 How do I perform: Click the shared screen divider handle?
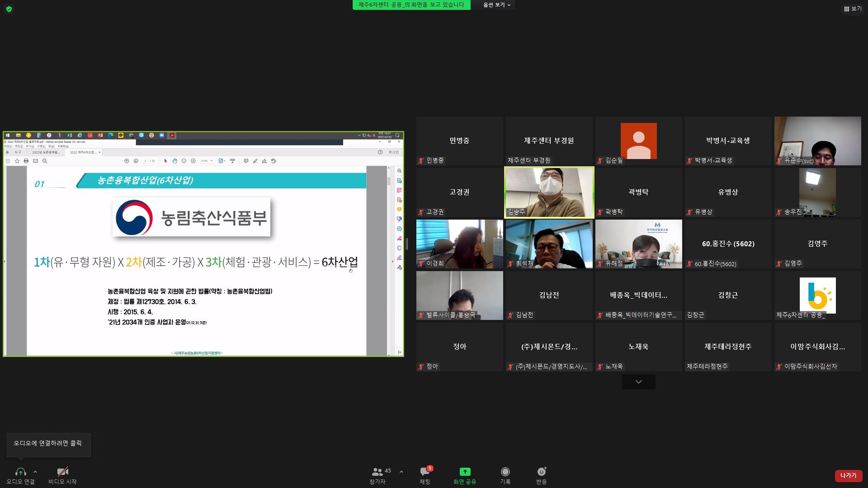point(407,244)
